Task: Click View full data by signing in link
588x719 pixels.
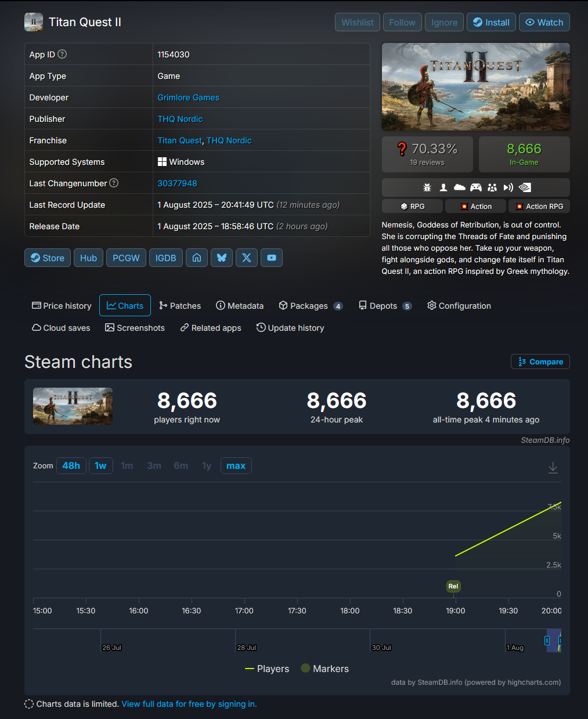Action: pyautogui.click(x=189, y=704)
